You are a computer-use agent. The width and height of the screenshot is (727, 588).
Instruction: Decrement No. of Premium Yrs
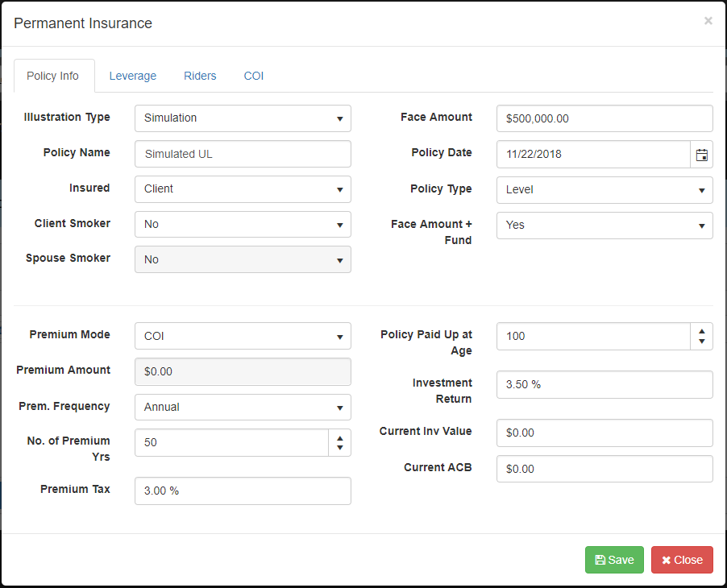pos(339,448)
